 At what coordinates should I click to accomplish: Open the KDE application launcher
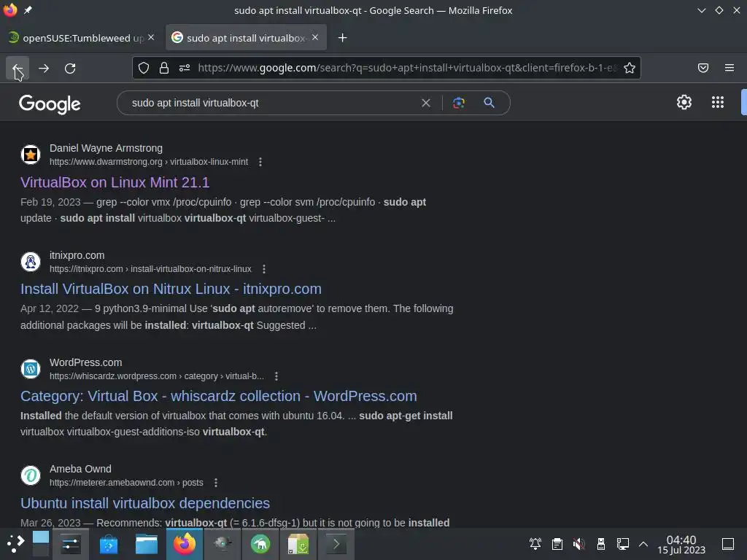click(x=15, y=544)
